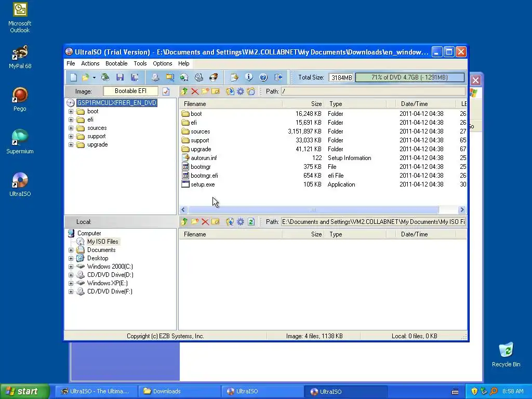Click Rename icon in Local pane toolbar
Screen dimensions: 532x399
click(x=216, y=222)
